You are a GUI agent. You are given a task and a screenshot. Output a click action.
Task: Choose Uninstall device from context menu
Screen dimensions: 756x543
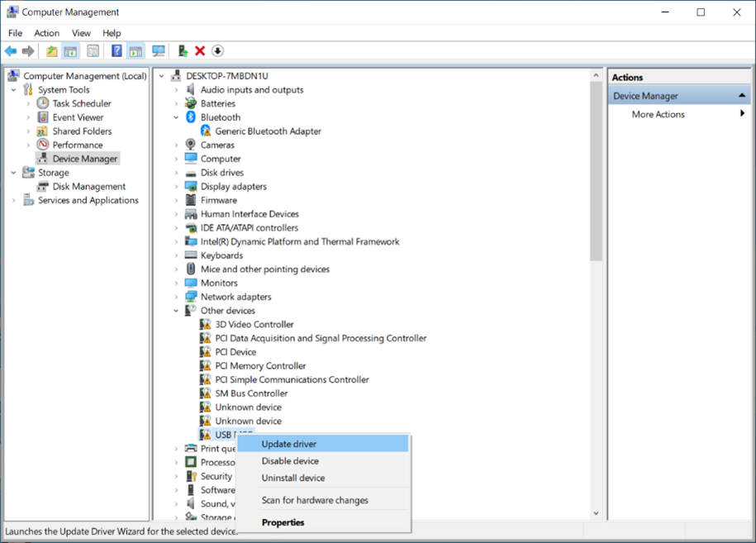click(x=323, y=478)
